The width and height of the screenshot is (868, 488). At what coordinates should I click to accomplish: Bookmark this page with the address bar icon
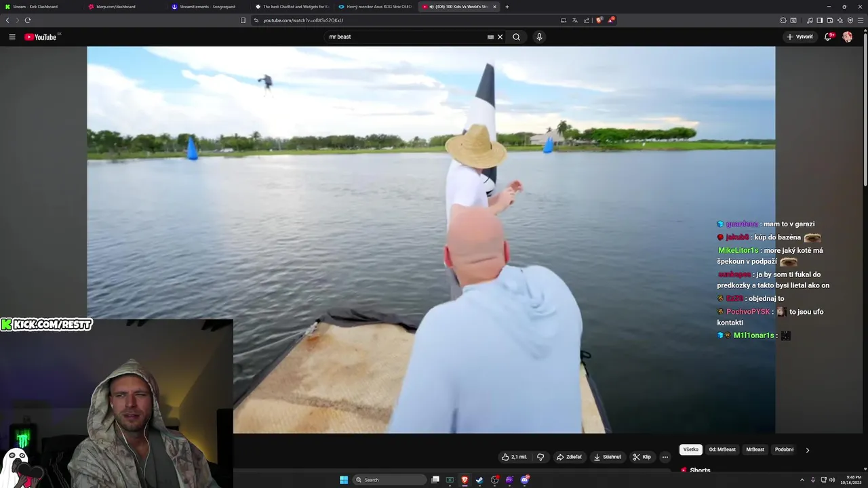point(243,20)
